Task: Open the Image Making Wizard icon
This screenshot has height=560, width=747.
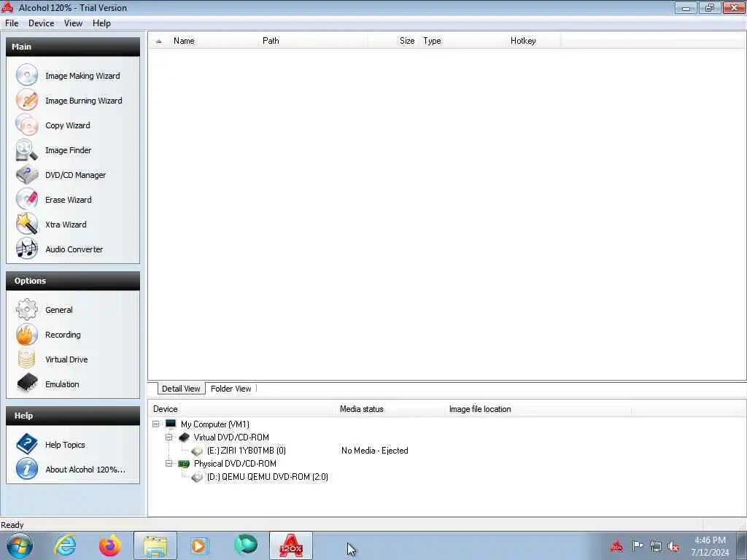Action: (27, 75)
